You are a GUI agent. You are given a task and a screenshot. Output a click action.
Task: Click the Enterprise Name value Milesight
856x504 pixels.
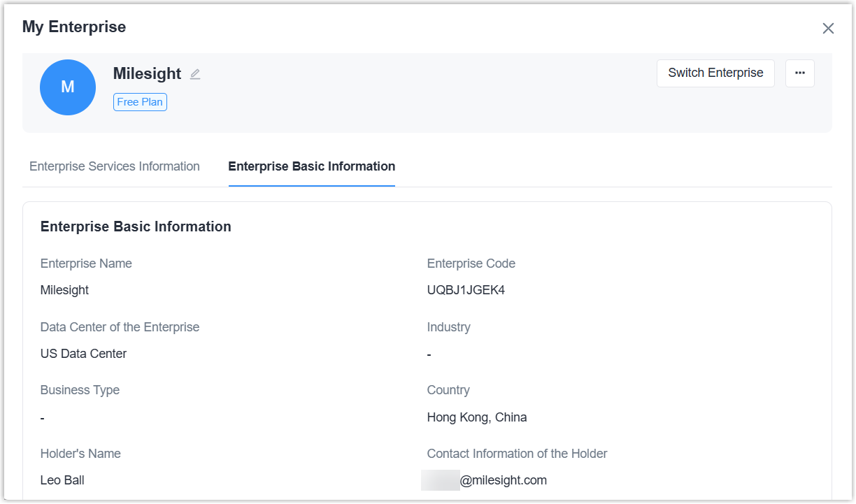[x=64, y=290]
